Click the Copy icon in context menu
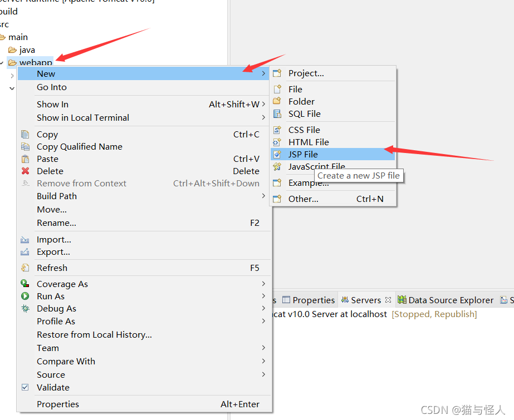Screen dimensions: 514x420 pyautogui.click(x=25, y=134)
